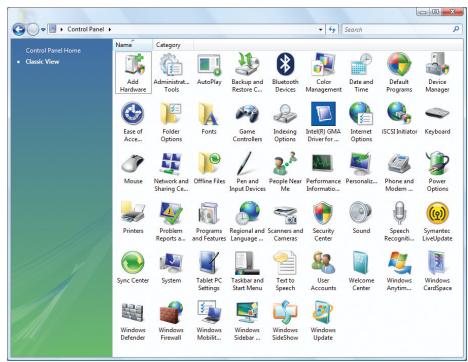Open Text to Speech
The width and height of the screenshot is (468, 362).
click(285, 271)
